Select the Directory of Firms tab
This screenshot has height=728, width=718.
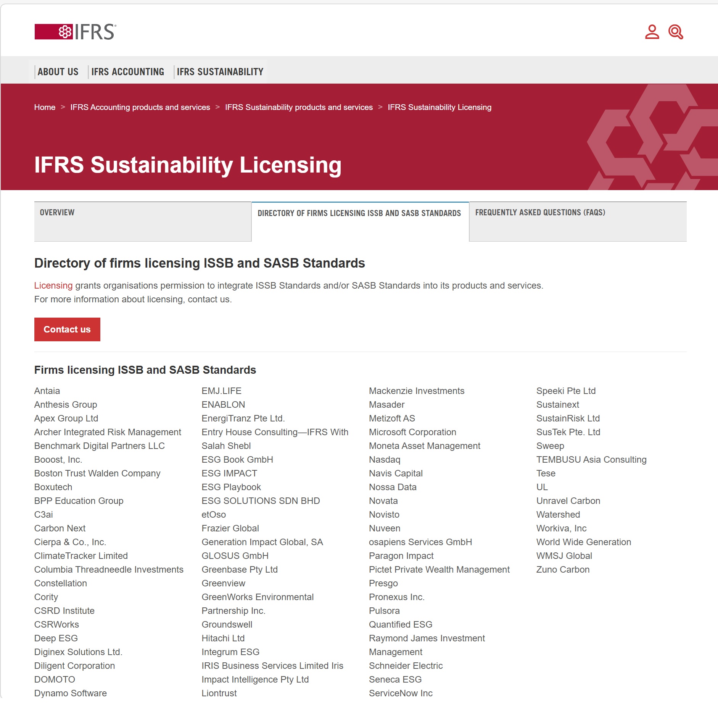pyautogui.click(x=360, y=221)
